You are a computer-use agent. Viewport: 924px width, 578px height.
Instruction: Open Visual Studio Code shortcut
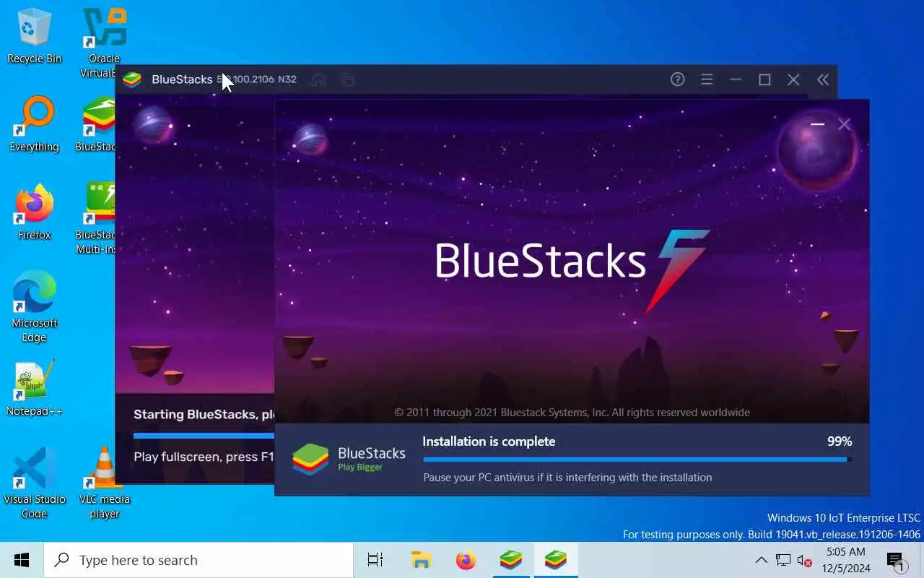[34, 483]
